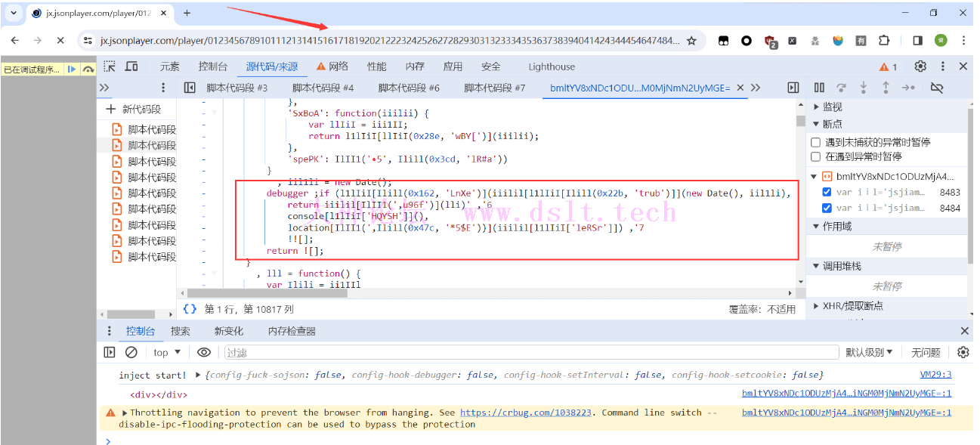Open the 默认级别 log level dropdown
The height and width of the screenshot is (445, 980).
(869, 352)
